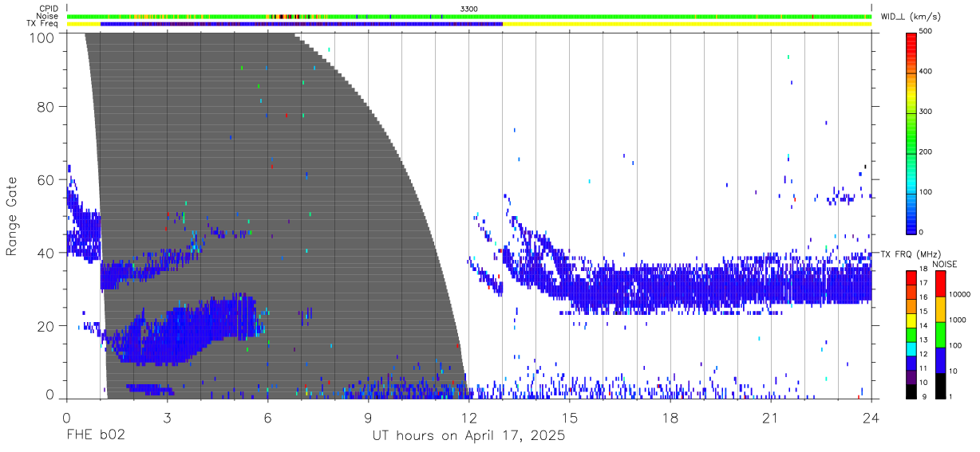Click the TX FRQ (MHz) color scale
This screenshot has width=980, height=452.
coord(911,333)
